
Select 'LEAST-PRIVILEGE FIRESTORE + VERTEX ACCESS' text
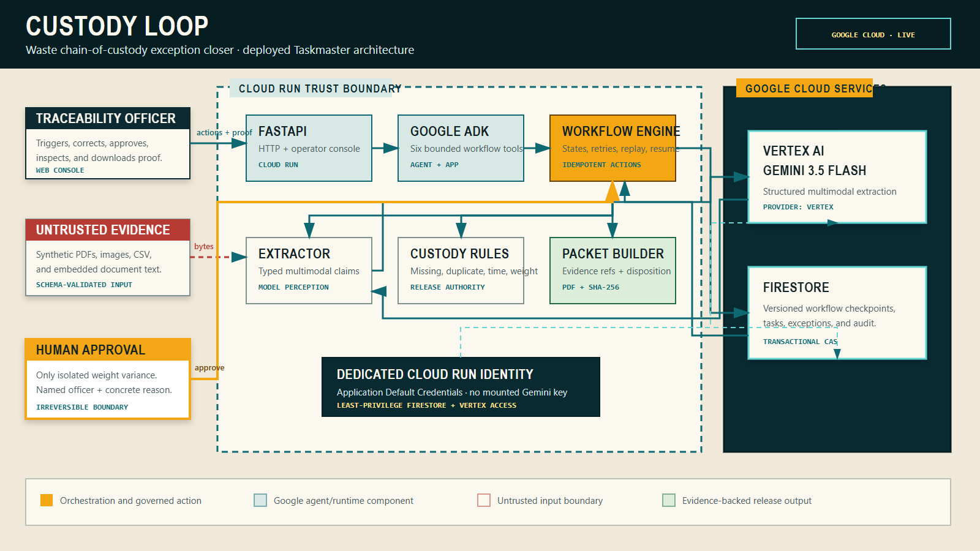click(426, 405)
